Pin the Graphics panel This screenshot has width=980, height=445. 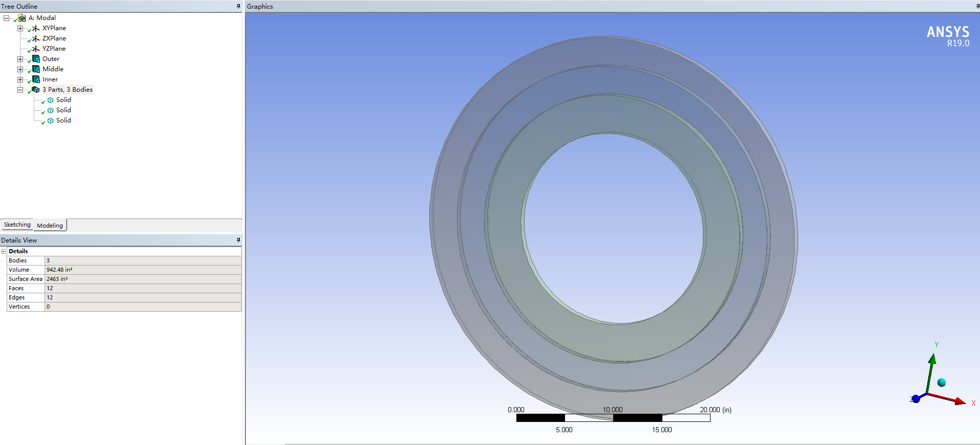coord(977,6)
